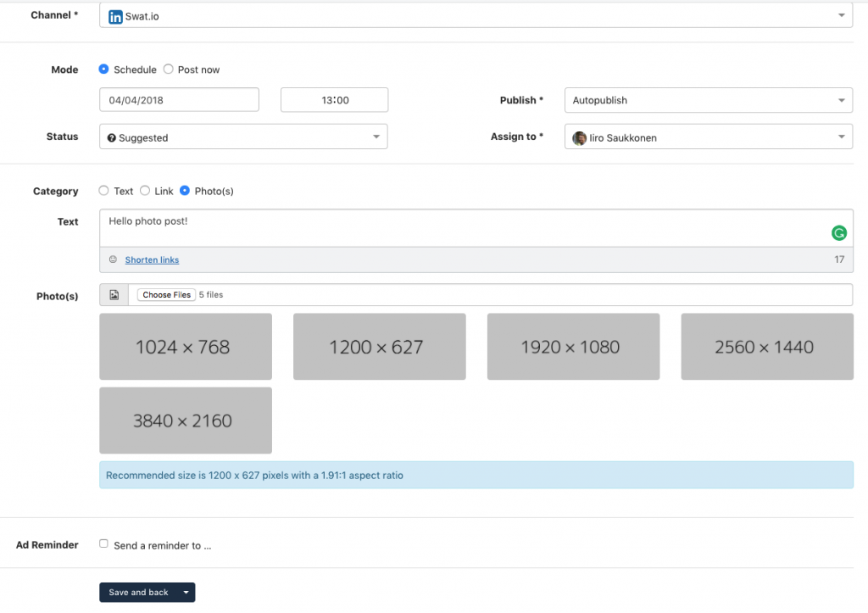Select the 3840 × 2160 photo thumbnail

pos(186,421)
